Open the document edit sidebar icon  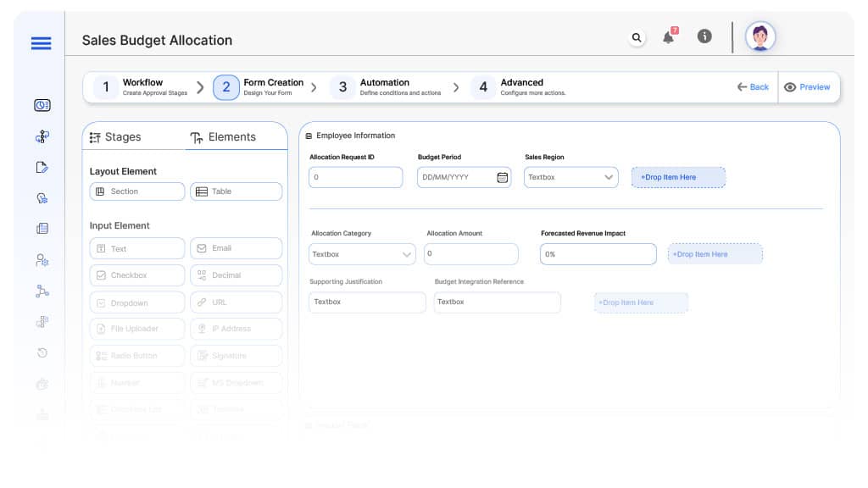pos(42,167)
